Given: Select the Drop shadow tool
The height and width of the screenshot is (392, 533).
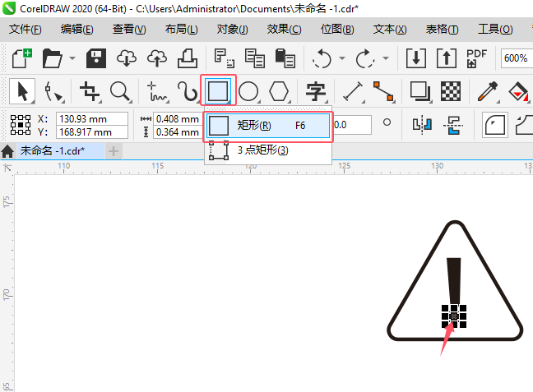Looking at the screenshot, I should pos(420,91).
